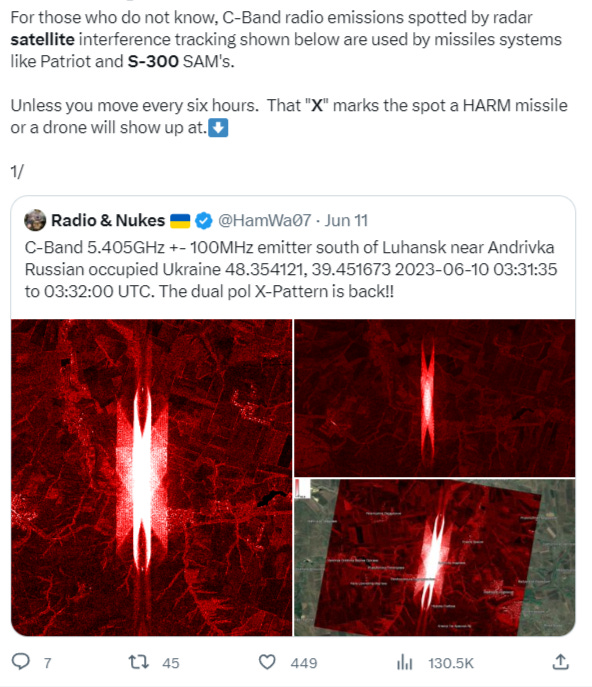Click the Jun 11 timestamp

point(346,220)
